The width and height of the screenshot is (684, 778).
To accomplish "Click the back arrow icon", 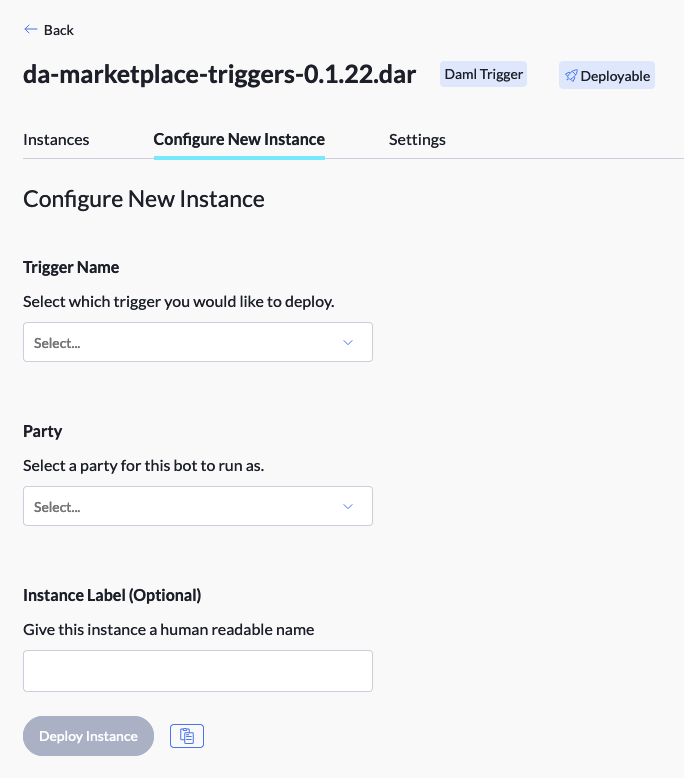I will 30,30.
